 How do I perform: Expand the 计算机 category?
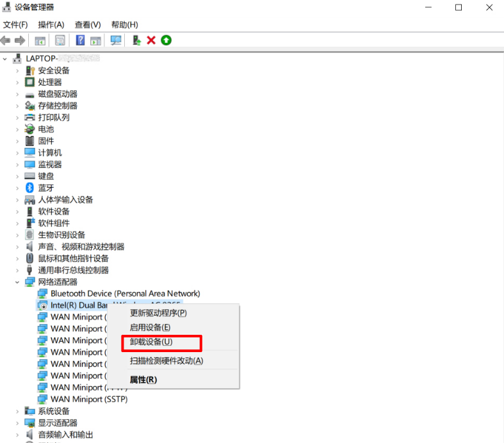(x=17, y=153)
